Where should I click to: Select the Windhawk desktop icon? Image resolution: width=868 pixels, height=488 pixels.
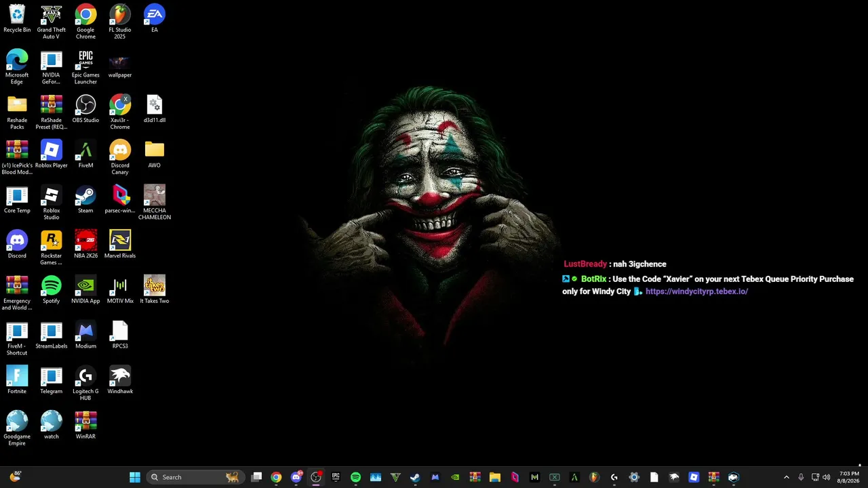point(120,380)
